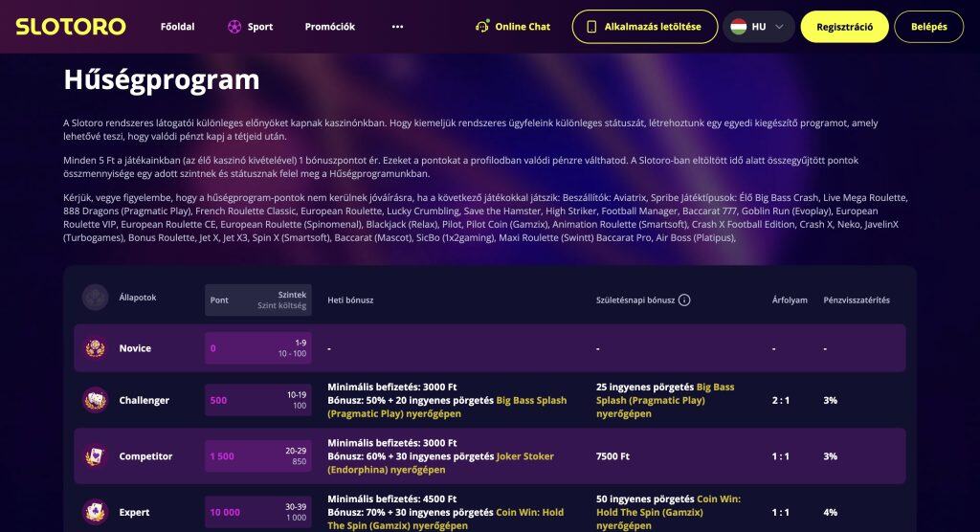The width and height of the screenshot is (980, 532).
Task: Click the Challenger status badge icon
Action: 95,400
